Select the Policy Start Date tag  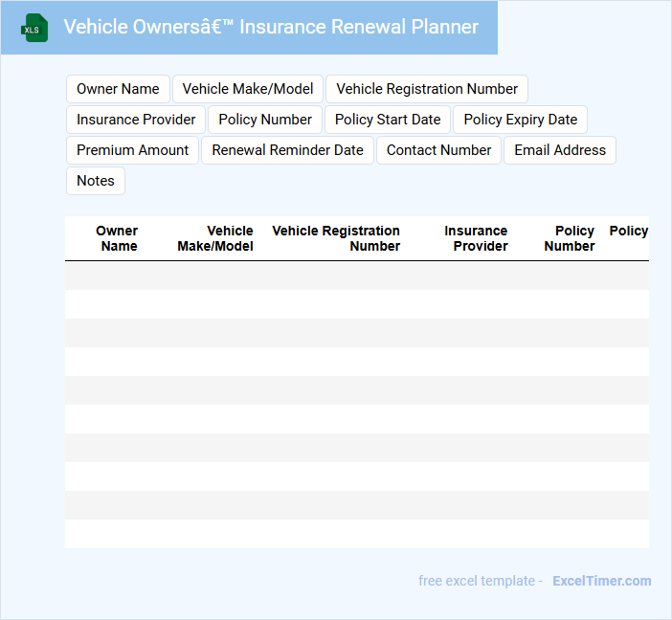coord(388,120)
